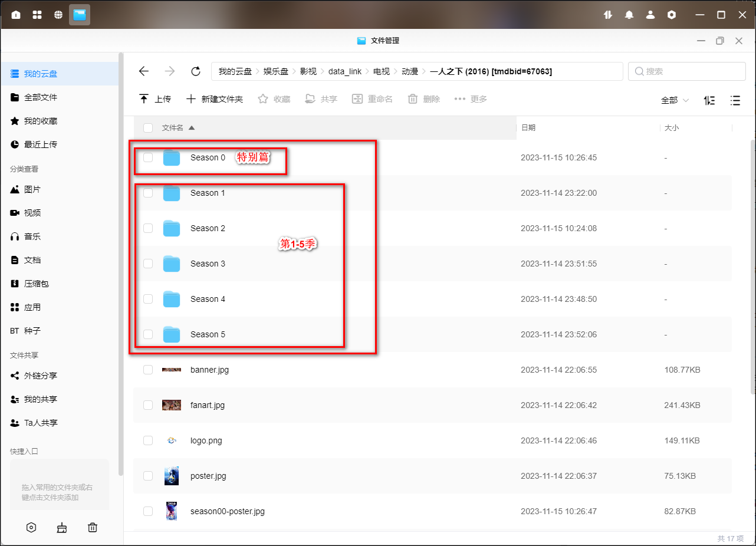Open the app grid icon in top bar
The width and height of the screenshot is (756, 546).
(x=37, y=15)
